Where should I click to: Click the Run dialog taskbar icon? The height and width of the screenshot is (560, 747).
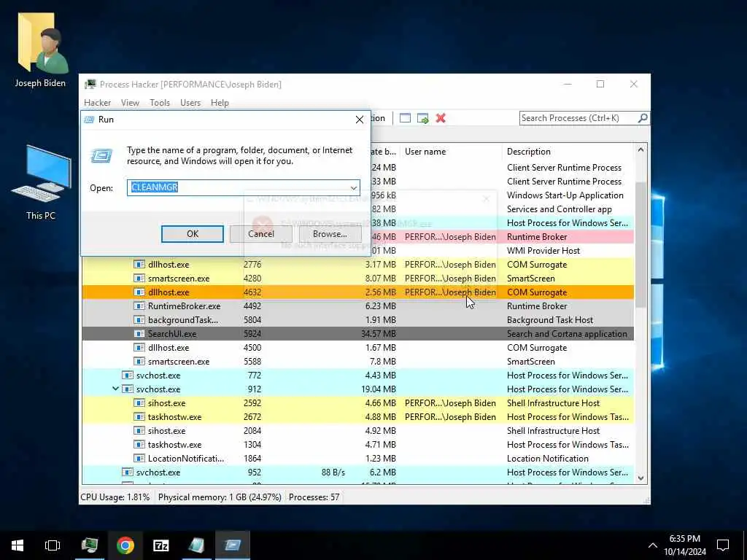[x=233, y=545]
